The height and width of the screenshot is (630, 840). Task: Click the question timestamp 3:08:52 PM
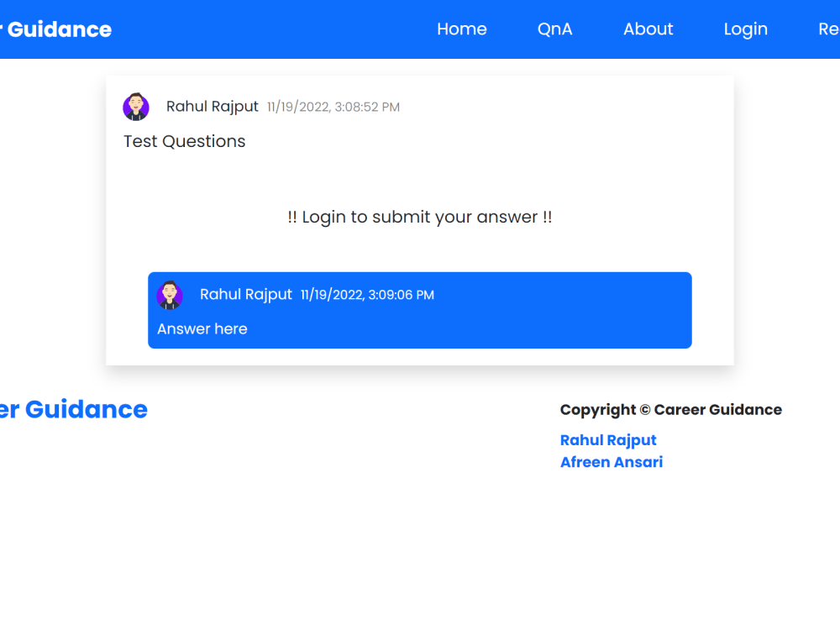(x=333, y=108)
